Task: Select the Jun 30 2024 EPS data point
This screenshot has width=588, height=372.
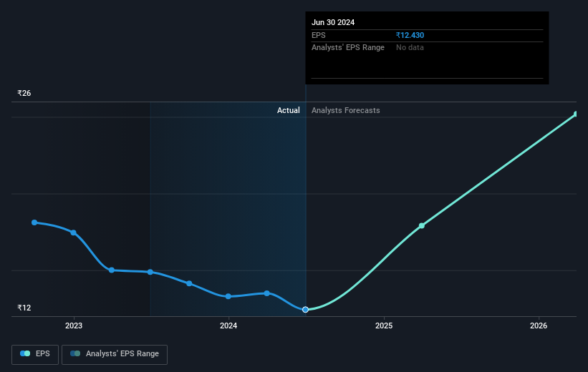Action: pos(305,310)
